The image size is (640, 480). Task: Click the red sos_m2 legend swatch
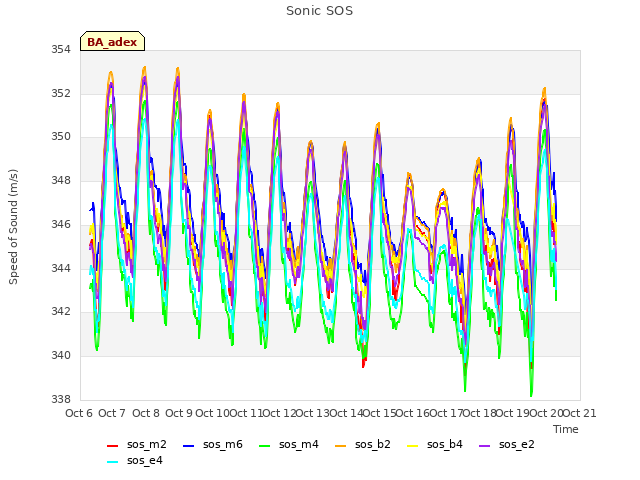[112, 446]
